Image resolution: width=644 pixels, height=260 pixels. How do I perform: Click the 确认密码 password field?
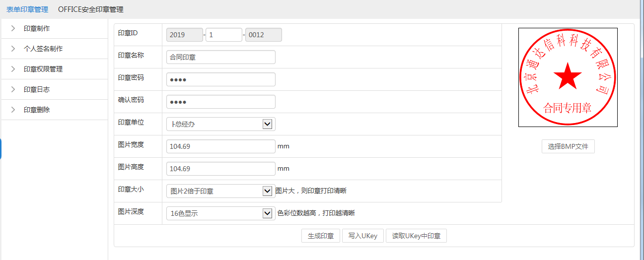220,102
